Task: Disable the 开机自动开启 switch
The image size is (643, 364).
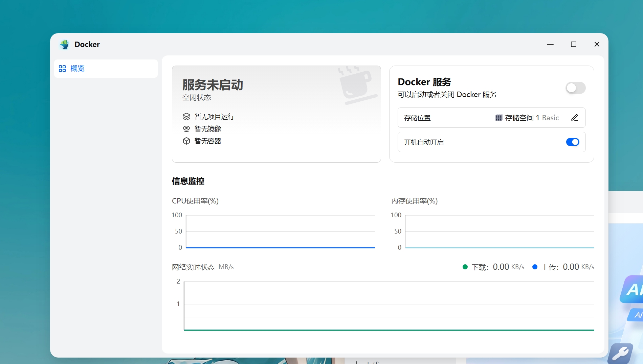Action: 573,142
